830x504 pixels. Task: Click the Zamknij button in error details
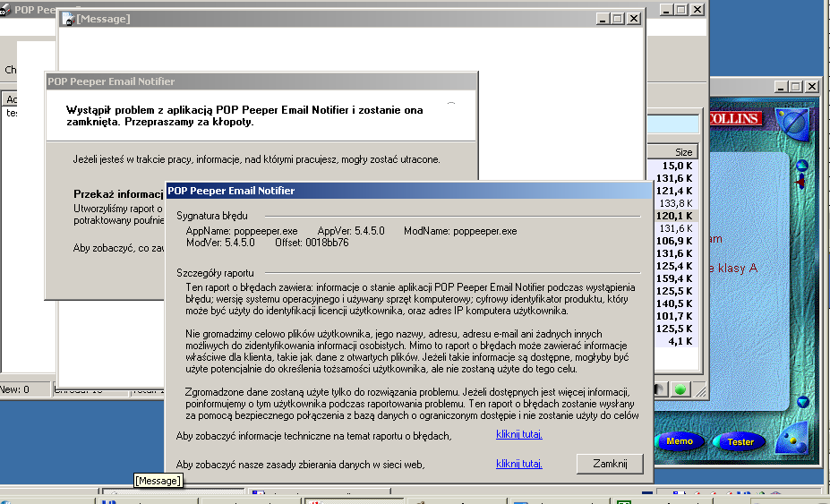coord(610,464)
